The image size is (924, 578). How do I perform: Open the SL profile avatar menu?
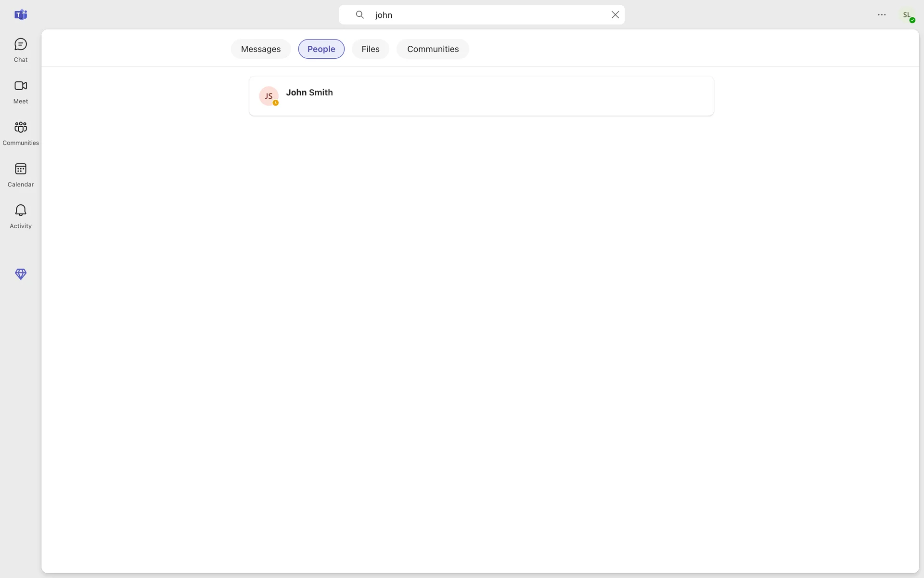tap(907, 15)
